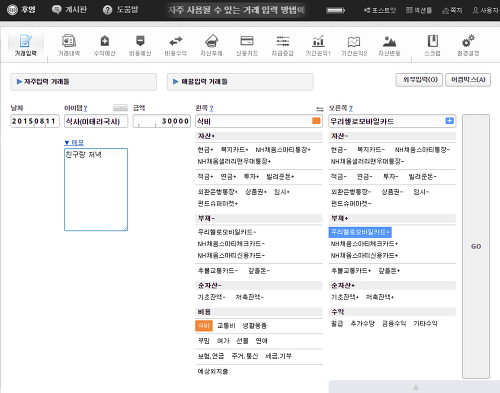
Task: Open the 자산부채 assets/liabilities icon
Action: pyautogui.click(x=211, y=45)
